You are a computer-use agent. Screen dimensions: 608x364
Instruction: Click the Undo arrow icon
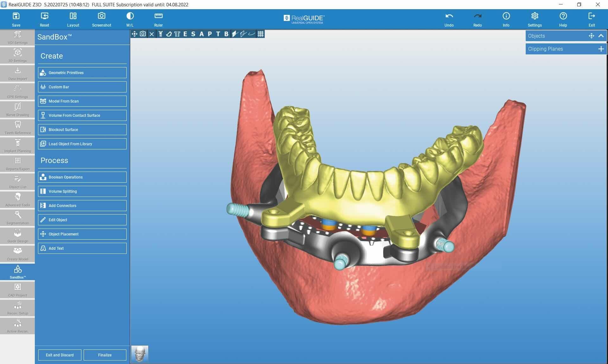coord(449,16)
